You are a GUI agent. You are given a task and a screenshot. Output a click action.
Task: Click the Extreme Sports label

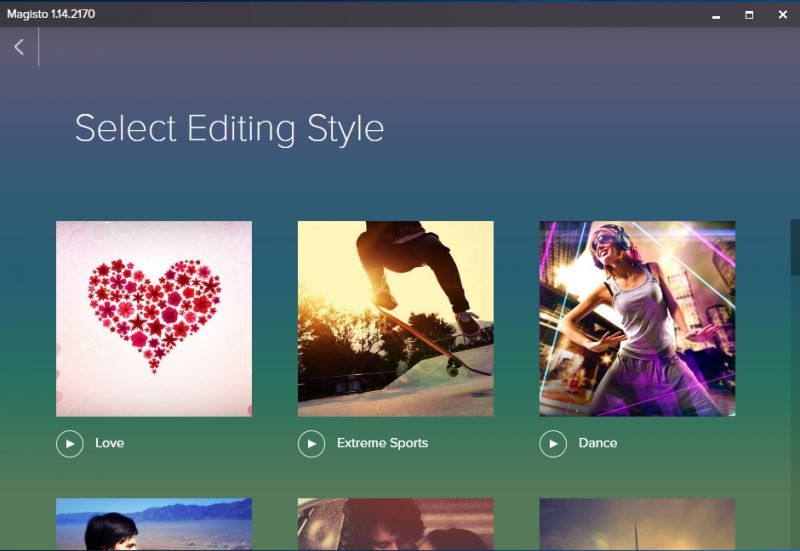coord(382,443)
